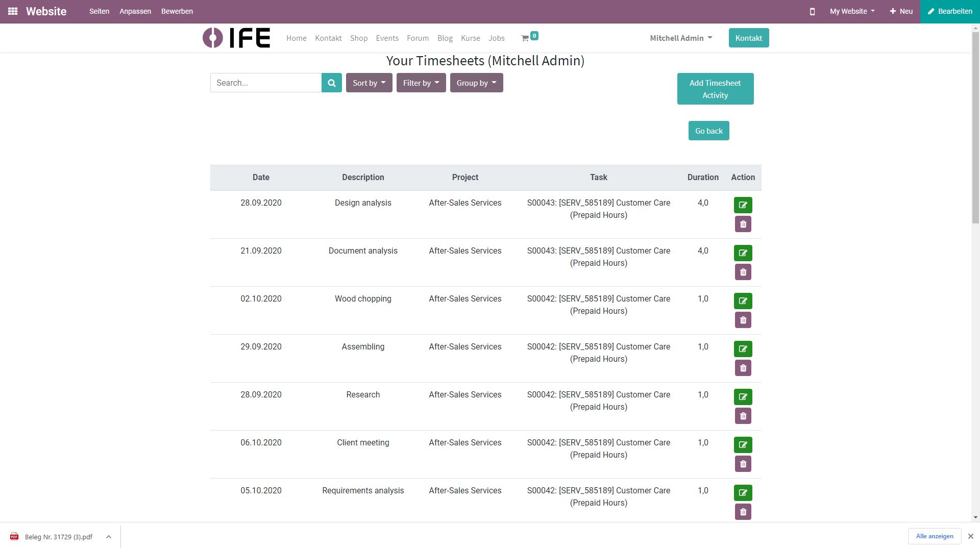Edit the Research timesheet entry
Image resolution: width=980 pixels, height=551 pixels.
tap(743, 397)
